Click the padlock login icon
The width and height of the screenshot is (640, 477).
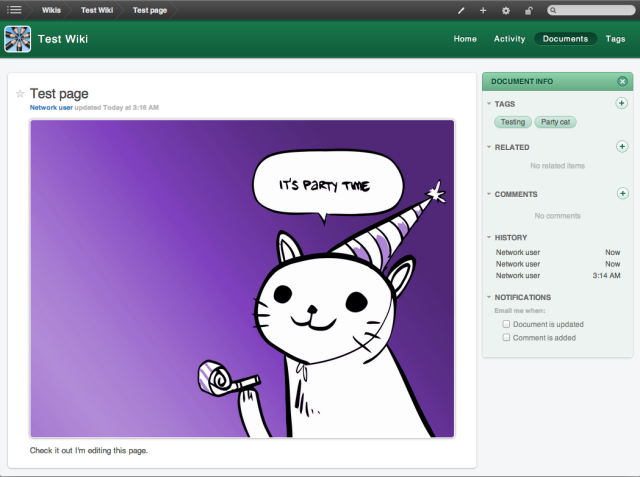(529, 11)
